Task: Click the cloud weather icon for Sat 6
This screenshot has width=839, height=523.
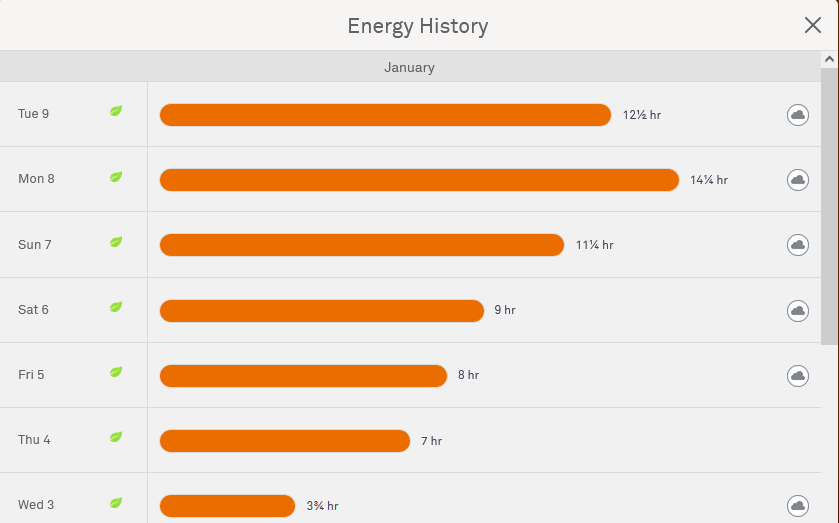Action: coord(798,310)
